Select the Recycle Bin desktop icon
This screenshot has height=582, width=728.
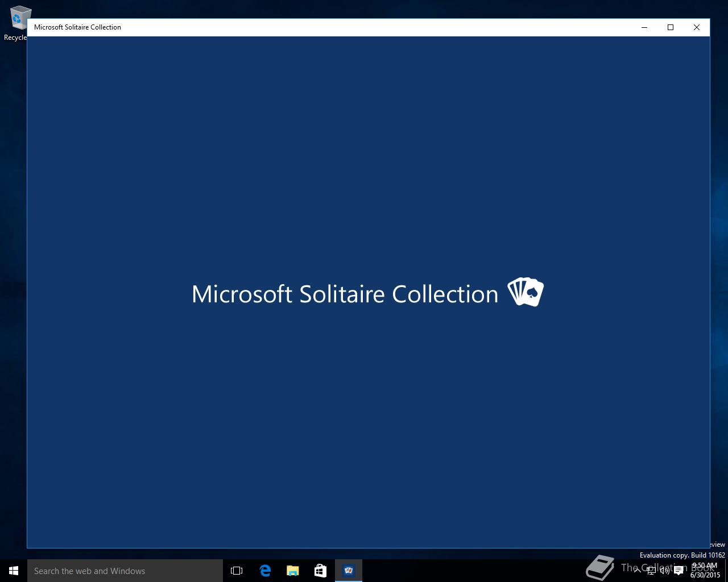point(17,23)
